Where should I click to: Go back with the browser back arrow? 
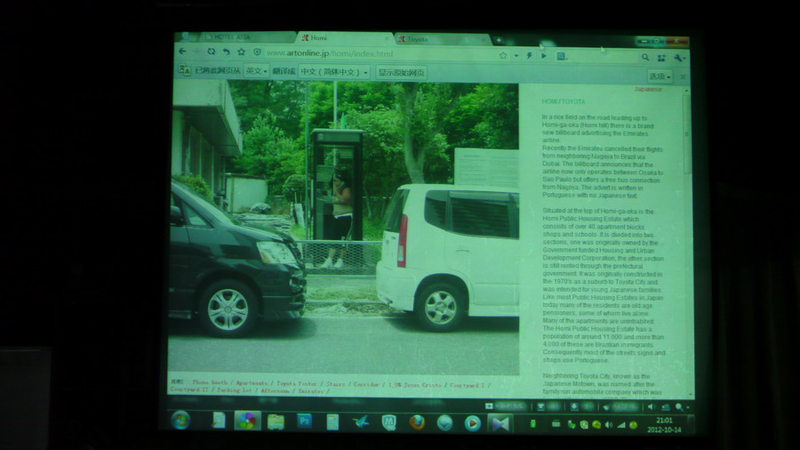point(182,51)
